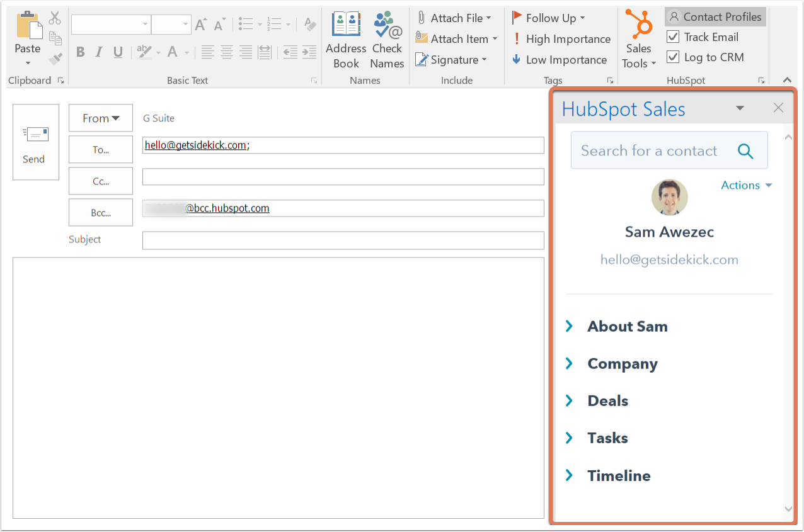Open the font color dropdown arrow
This screenshot has height=532, width=804.
pyautogui.click(x=187, y=53)
